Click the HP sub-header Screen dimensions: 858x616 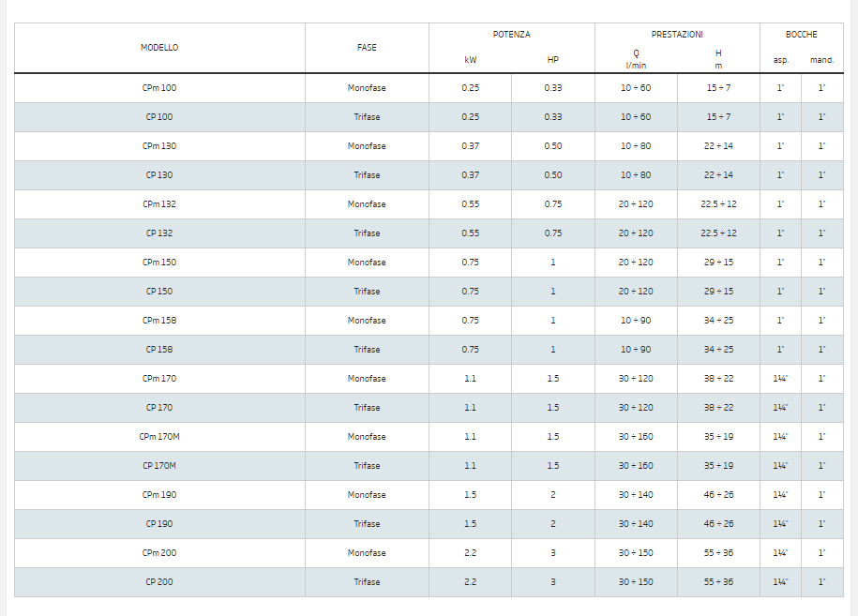pyautogui.click(x=553, y=60)
